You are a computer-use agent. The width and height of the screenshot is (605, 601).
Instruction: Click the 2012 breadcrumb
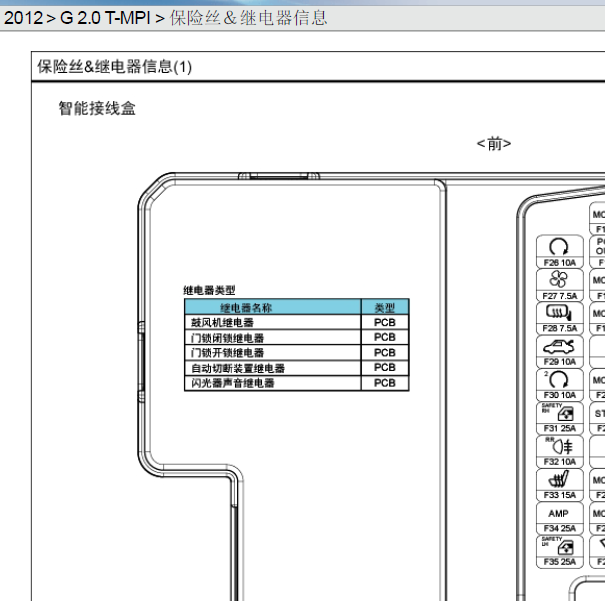(x=23, y=18)
